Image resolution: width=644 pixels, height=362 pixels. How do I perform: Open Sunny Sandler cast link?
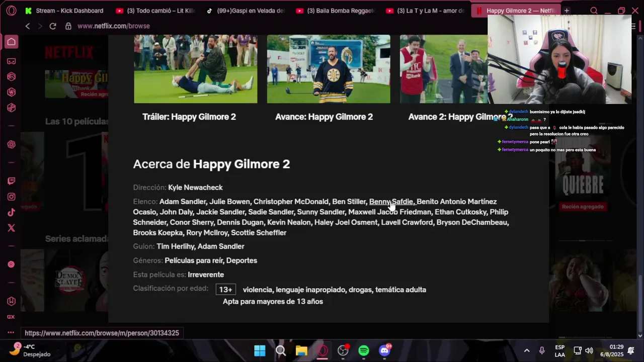point(321,212)
